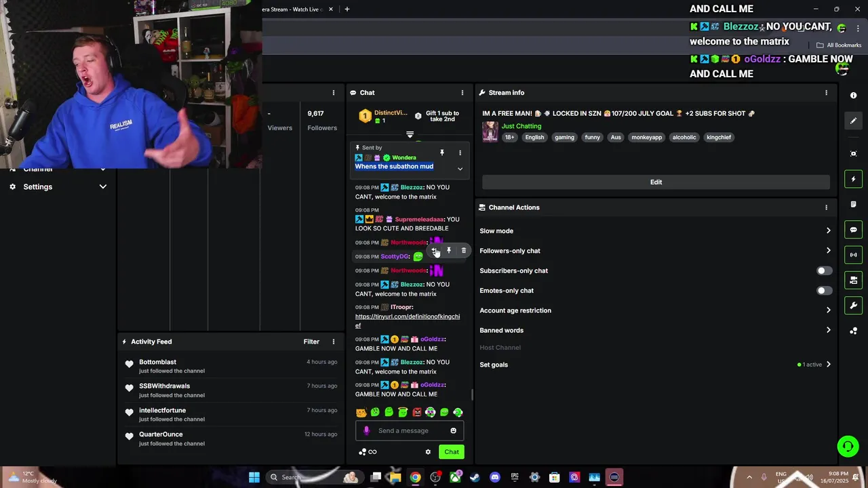Click the wrench tools icon in right sidebar

click(854, 306)
